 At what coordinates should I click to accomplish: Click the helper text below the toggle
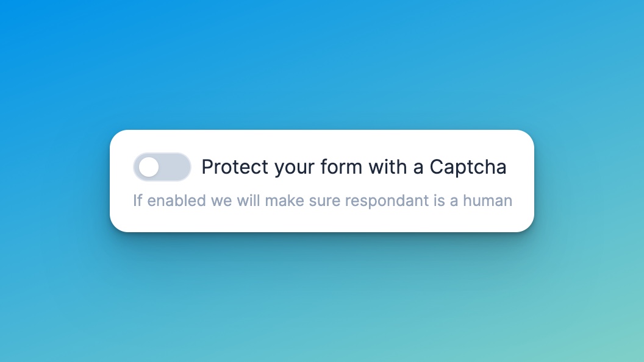pos(322,201)
